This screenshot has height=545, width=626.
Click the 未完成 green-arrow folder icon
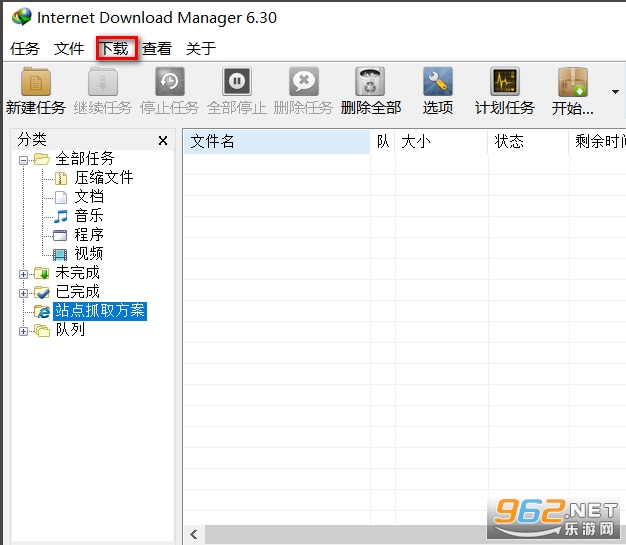pyautogui.click(x=42, y=273)
